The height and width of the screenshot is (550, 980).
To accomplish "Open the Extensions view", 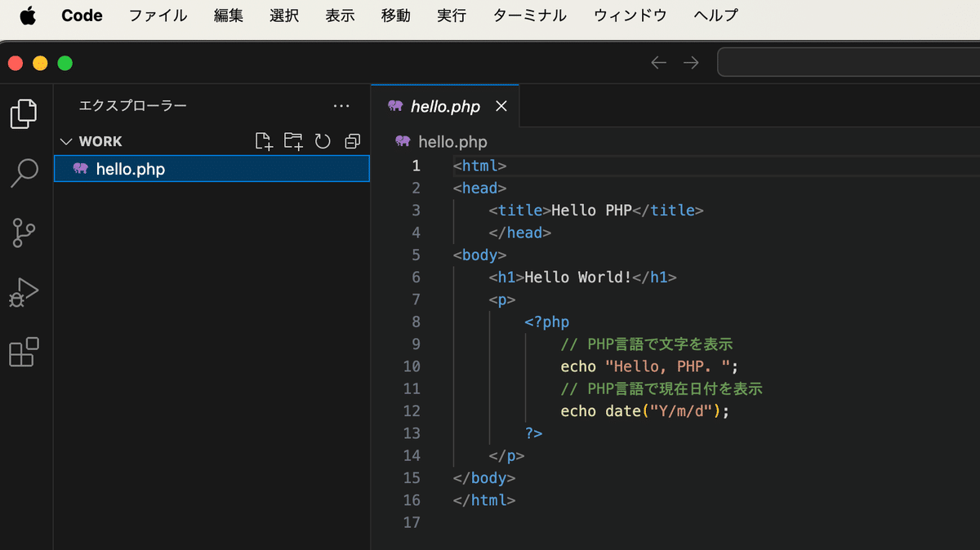I will [x=24, y=352].
